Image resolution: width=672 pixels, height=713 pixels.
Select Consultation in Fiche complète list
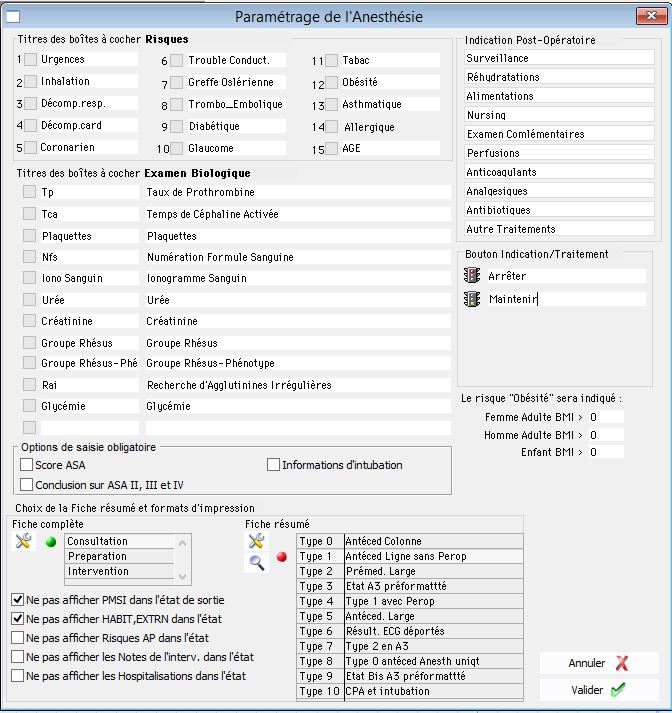click(120, 541)
